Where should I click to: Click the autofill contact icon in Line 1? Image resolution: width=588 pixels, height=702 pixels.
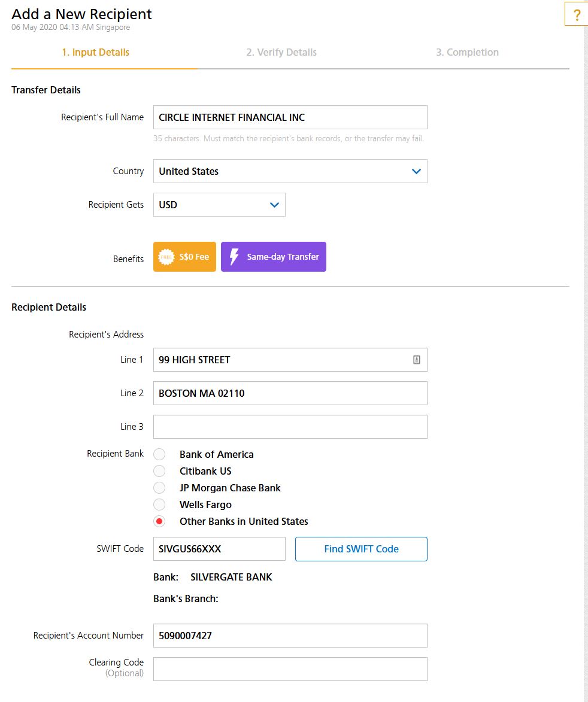[417, 360]
